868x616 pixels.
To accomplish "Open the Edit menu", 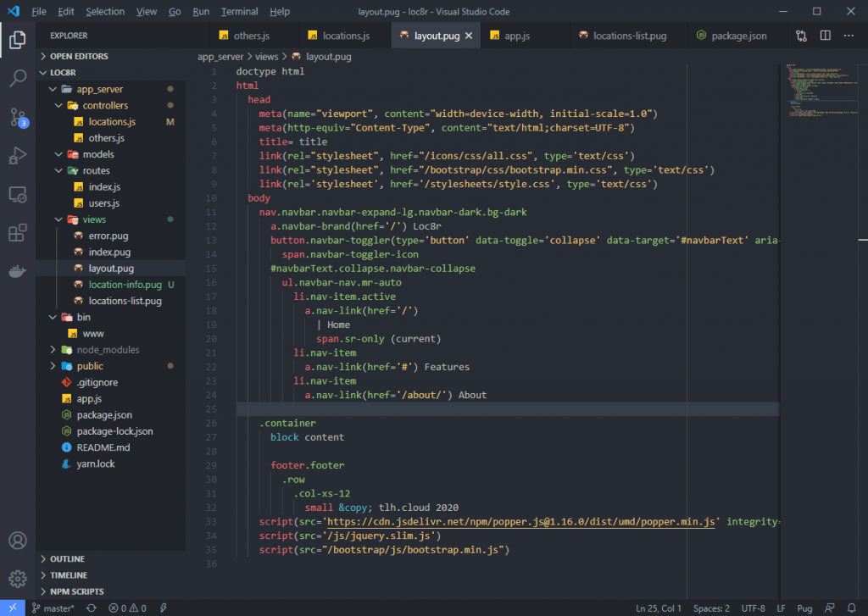I will [66, 11].
